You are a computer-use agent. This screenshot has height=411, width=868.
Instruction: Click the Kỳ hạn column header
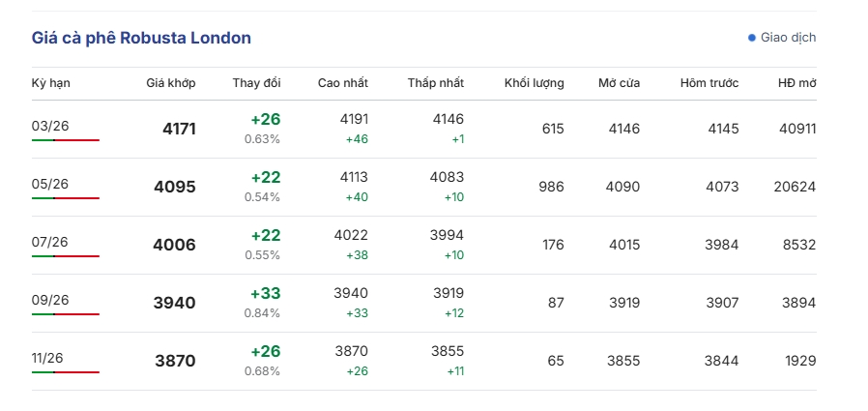pyautogui.click(x=51, y=83)
